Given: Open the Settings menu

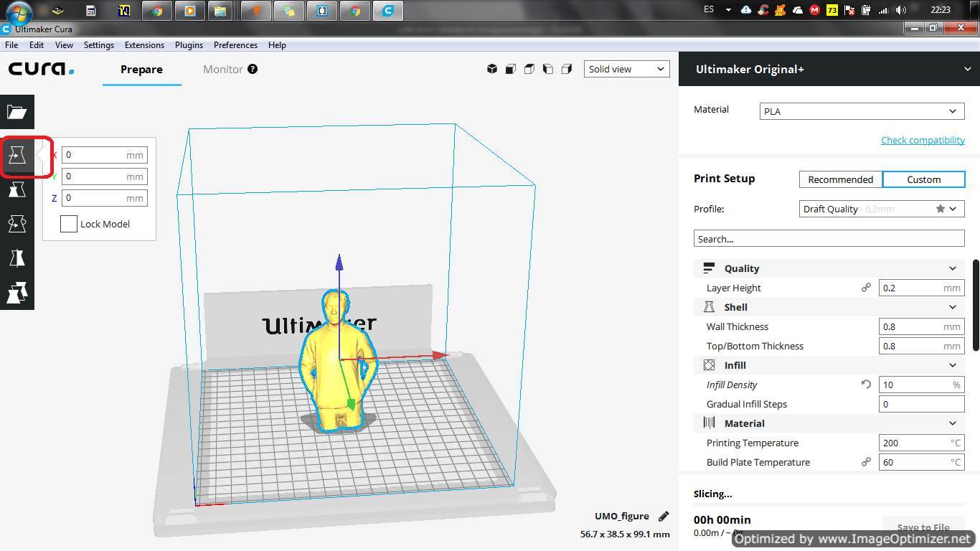Looking at the screenshot, I should (x=99, y=44).
